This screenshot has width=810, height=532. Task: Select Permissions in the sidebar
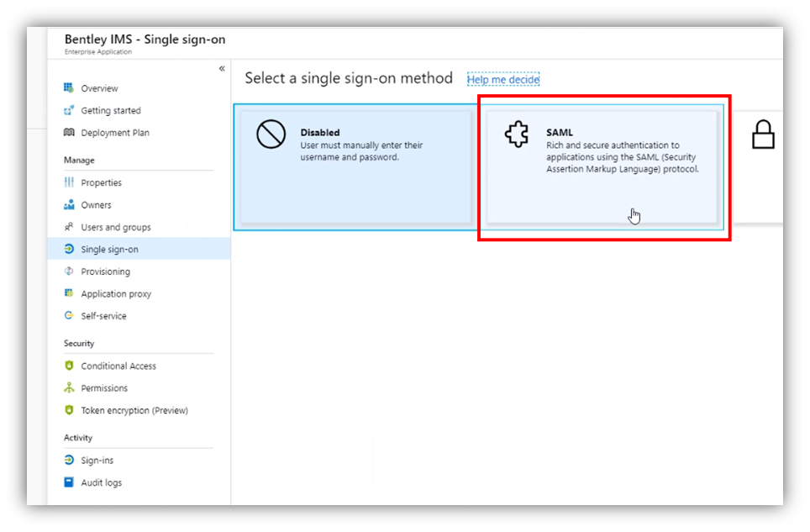pos(139,388)
